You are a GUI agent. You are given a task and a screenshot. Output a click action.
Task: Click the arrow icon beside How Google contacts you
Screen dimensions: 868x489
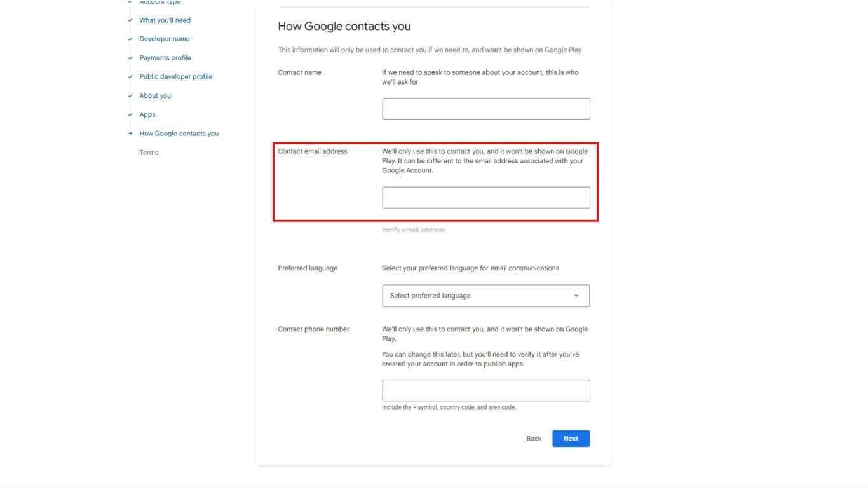pos(130,134)
